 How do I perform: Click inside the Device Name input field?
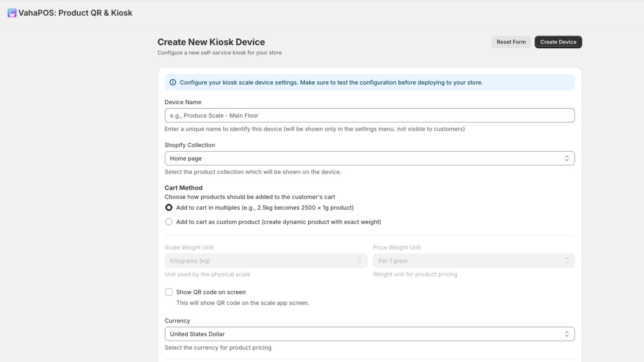369,115
